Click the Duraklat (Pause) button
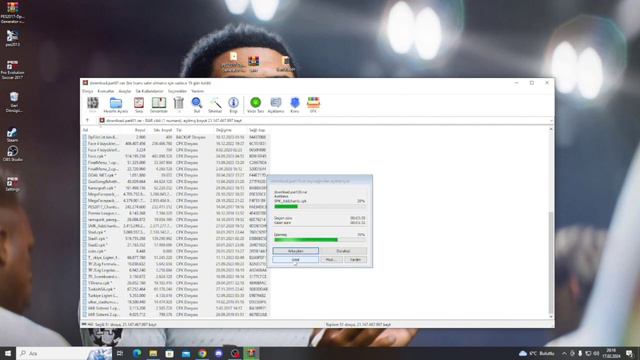Screen dimensions: 640x360 (343, 251)
